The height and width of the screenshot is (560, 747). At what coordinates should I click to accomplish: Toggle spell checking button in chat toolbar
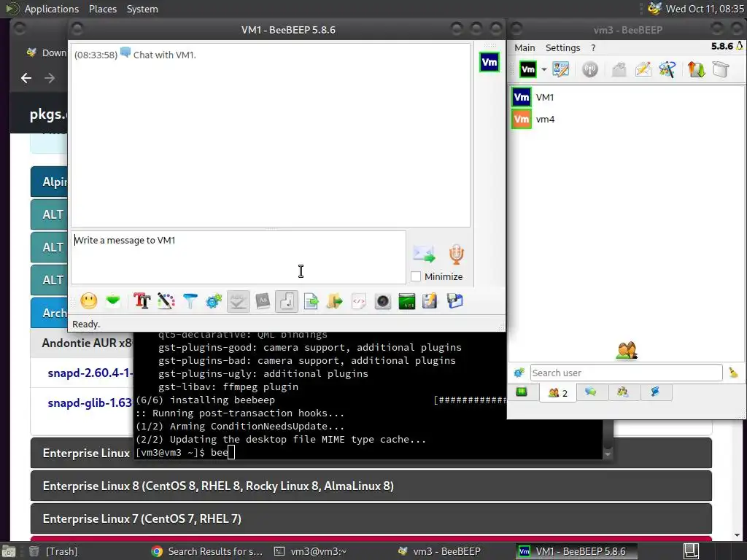pos(239,301)
